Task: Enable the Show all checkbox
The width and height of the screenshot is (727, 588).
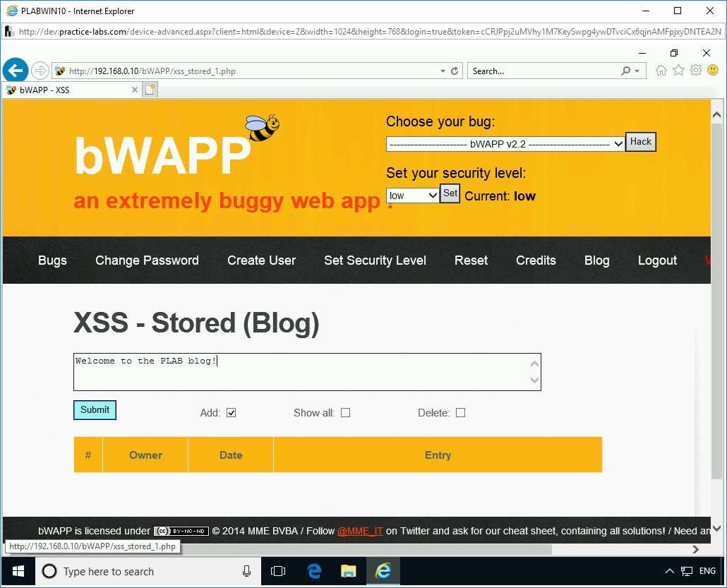Action: click(345, 412)
